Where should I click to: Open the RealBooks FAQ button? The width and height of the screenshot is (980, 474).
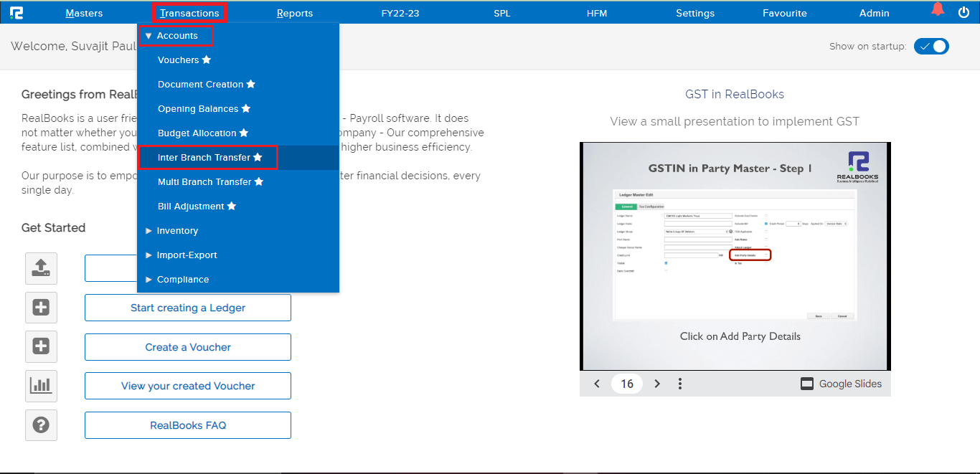[188, 425]
